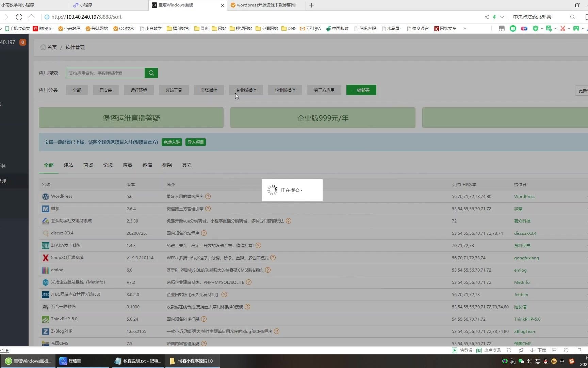This screenshot has height=368, width=588.
Task: Click the 导入项目 green button
Action: 196,142
